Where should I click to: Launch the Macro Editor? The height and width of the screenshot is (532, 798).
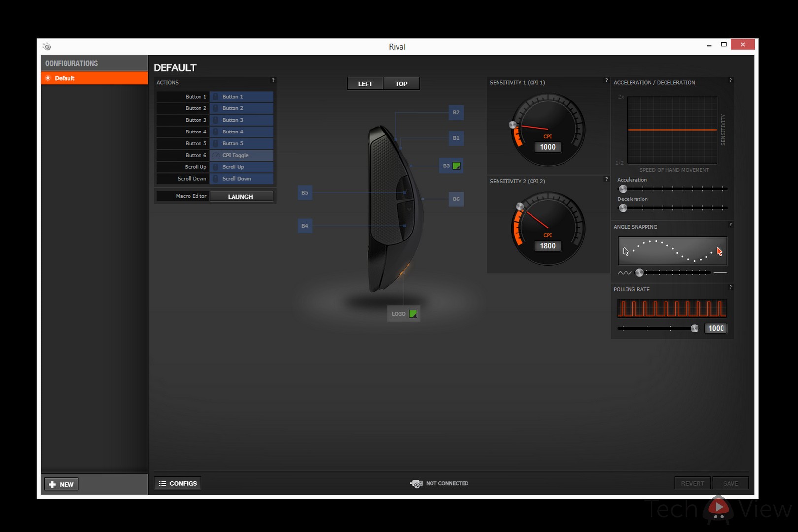(241, 196)
